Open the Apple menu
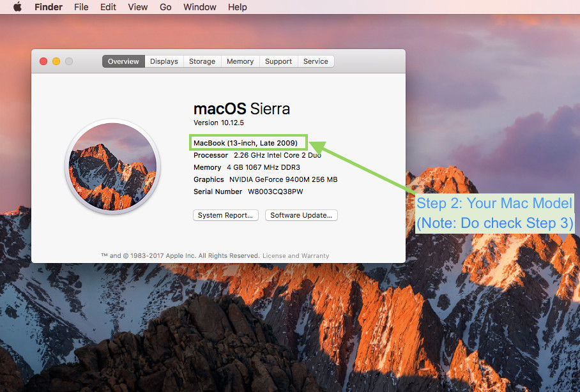This screenshot has width=580, height=392. (17, 7)
